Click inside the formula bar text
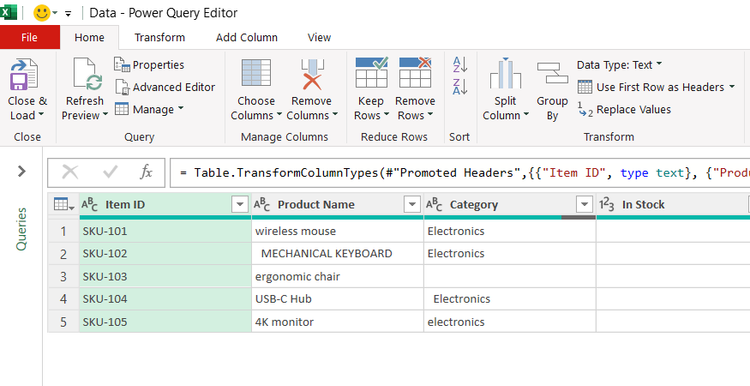The image size is (750, 386). click(459, 172)
